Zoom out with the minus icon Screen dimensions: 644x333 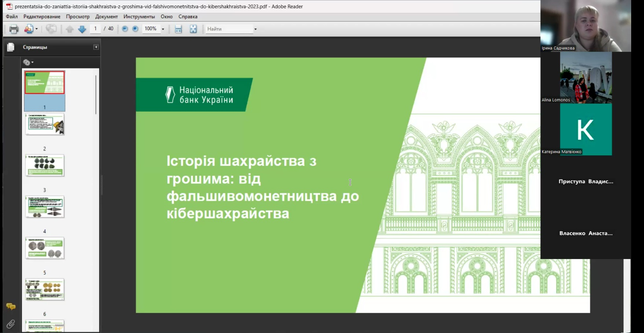click(125, 29)
